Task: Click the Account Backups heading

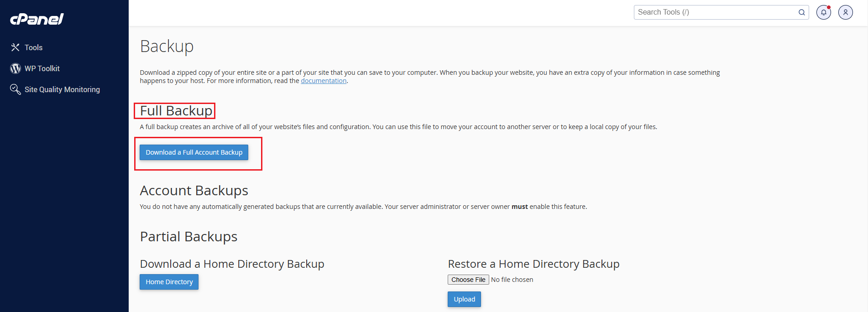Action: pos(194,191)
